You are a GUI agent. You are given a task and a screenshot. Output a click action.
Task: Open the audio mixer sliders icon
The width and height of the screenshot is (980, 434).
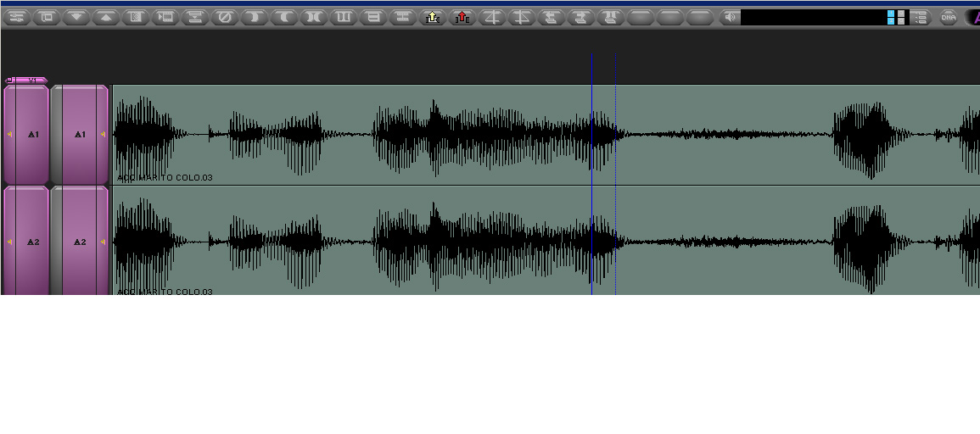[17, 17]
